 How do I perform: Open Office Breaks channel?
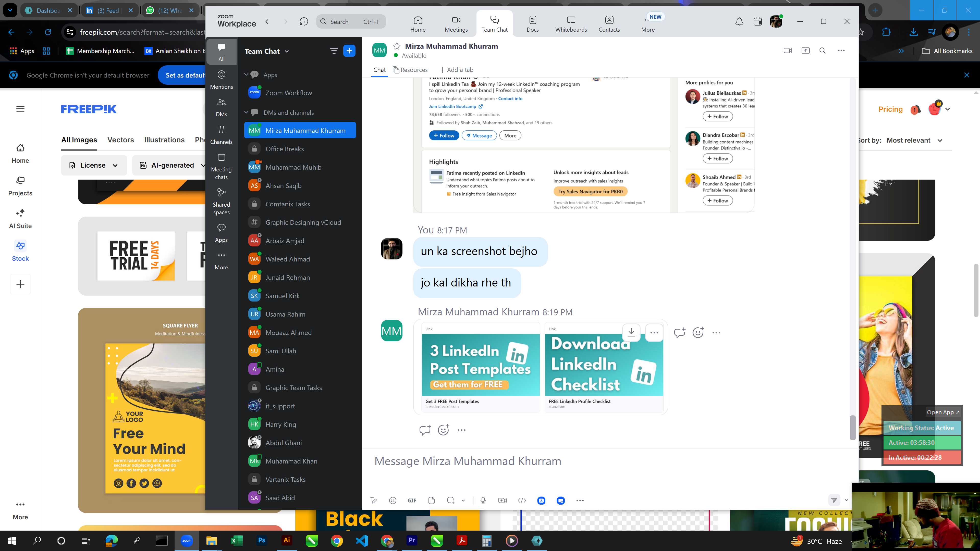[300, 149]
